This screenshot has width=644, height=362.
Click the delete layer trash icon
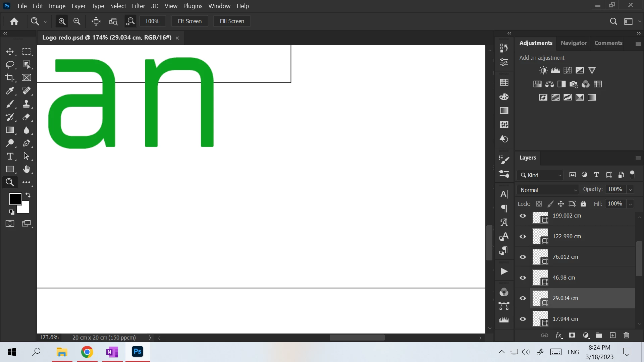[626, 335]
